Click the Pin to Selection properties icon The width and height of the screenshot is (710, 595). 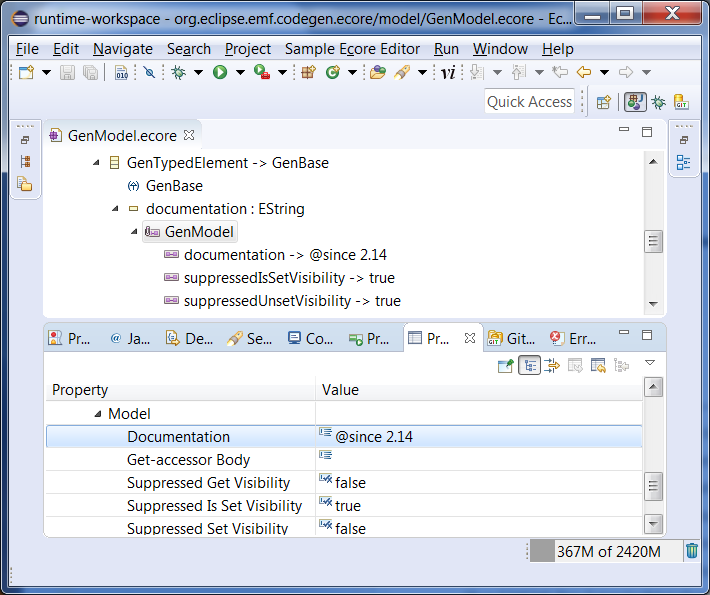point(505,365)
